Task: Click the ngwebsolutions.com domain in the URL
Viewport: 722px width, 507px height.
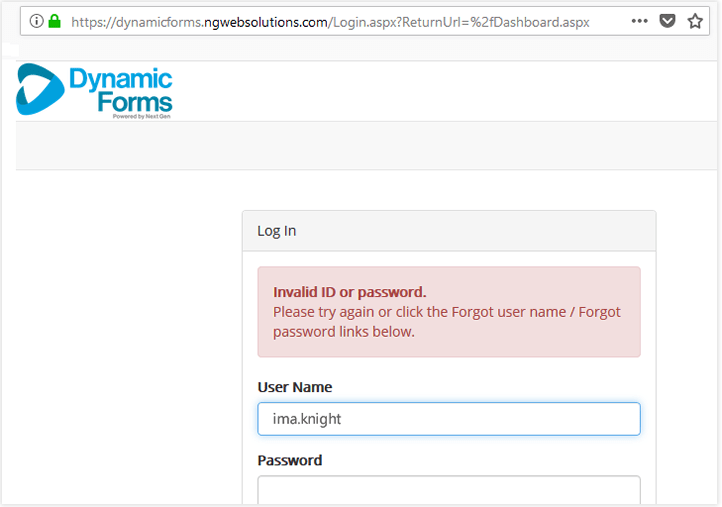Action: point(265,21)
